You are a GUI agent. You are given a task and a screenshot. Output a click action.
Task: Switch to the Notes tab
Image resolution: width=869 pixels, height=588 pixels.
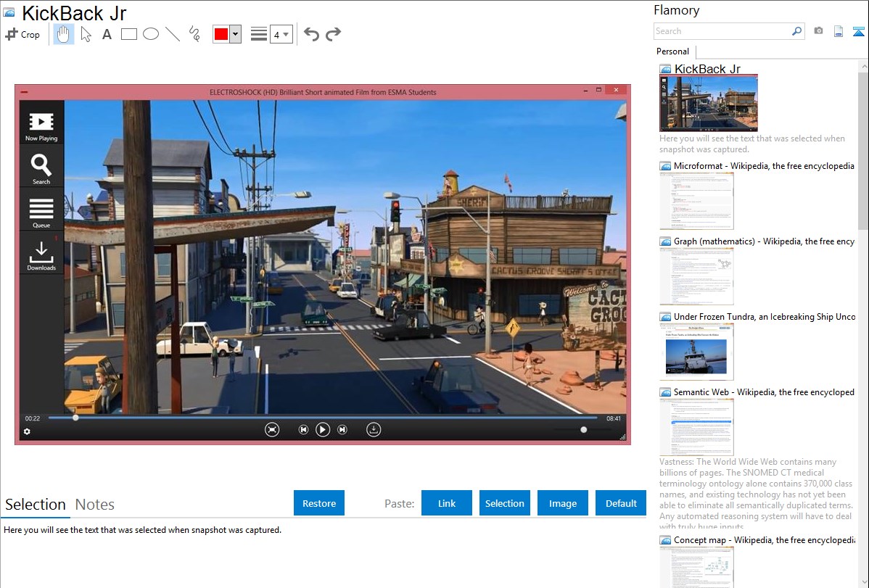95,505
